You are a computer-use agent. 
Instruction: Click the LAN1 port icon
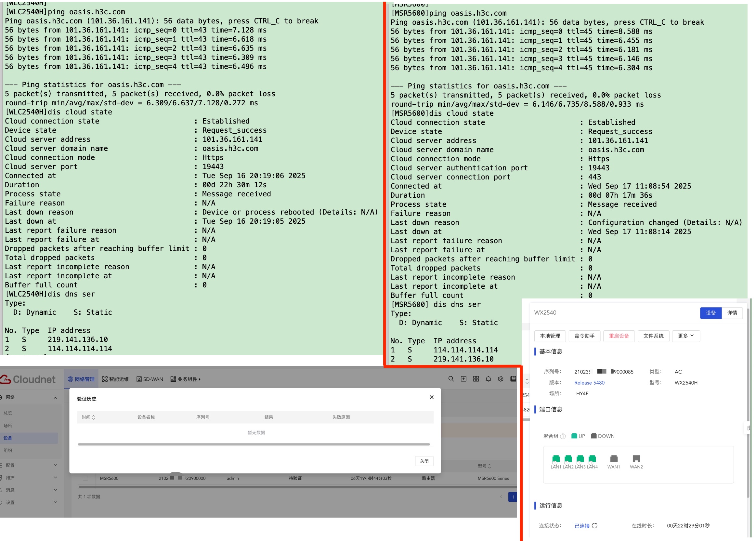point(556,459)
